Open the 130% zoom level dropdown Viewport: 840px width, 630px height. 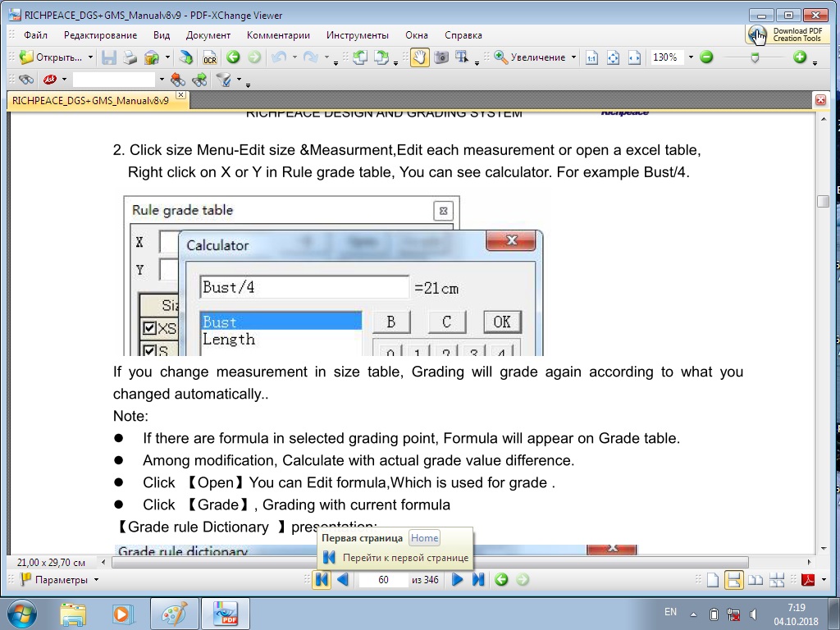click(691, 57)
